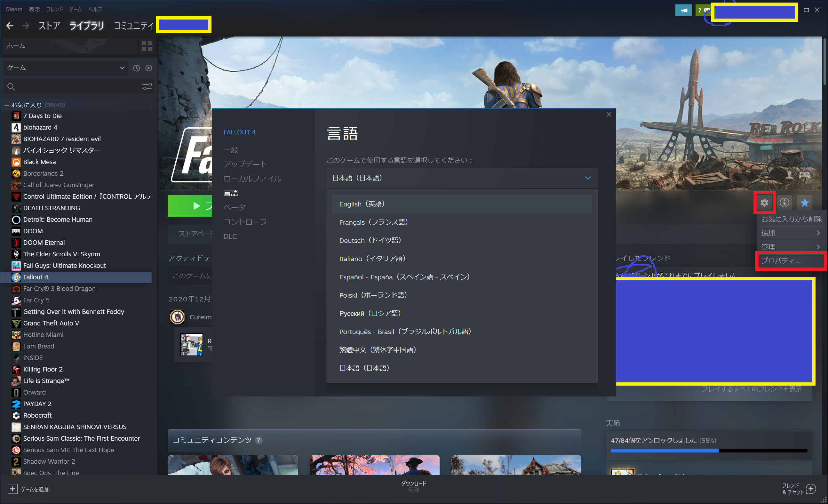Viewport: 828px width, 504px height.
Task: Open the ベータ properties tab
Action: tap(234, 207)
